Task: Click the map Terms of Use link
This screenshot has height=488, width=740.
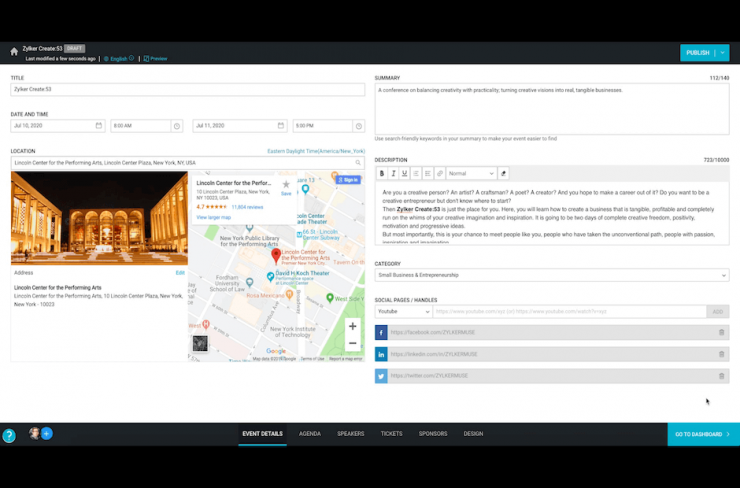Action: [312, 359]
